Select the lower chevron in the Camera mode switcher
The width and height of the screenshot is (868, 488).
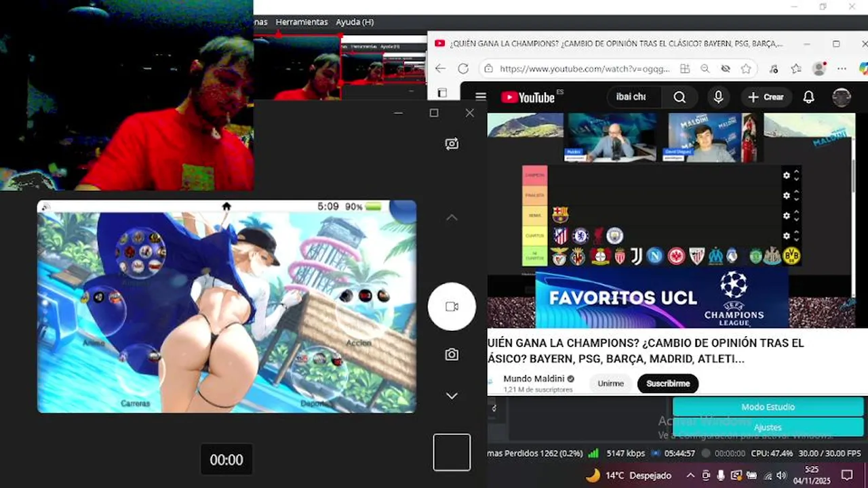[452, 396]
